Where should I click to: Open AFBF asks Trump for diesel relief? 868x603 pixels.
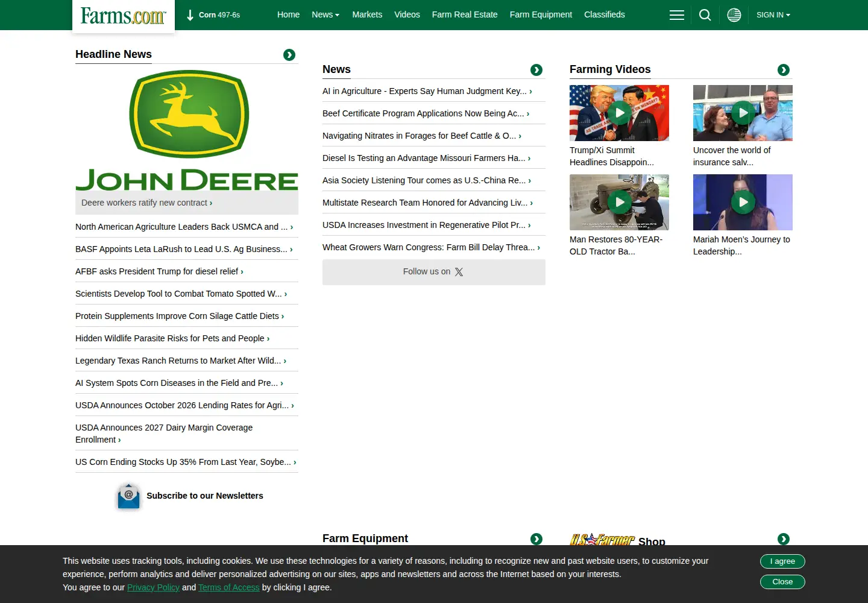coord(159,271)
